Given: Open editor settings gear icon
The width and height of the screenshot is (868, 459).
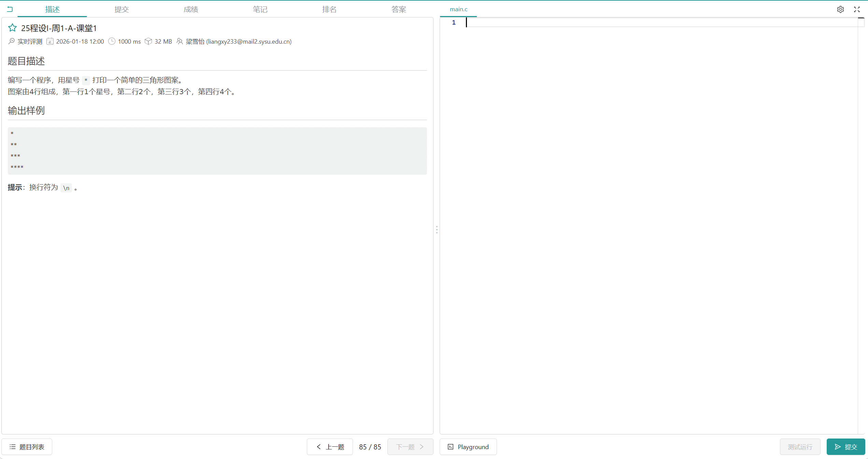Looking at the screenshot, I should pos(840,9).
